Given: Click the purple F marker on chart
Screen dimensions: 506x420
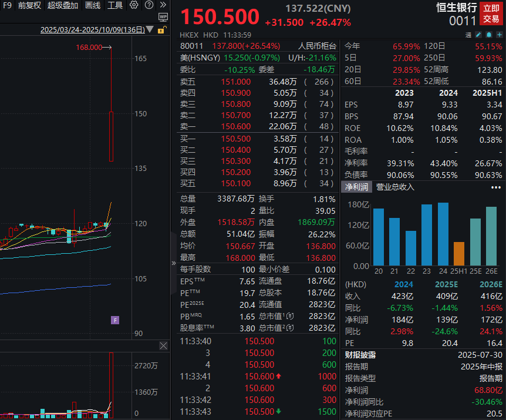Looking at the screenshot, I should [115, 320].
